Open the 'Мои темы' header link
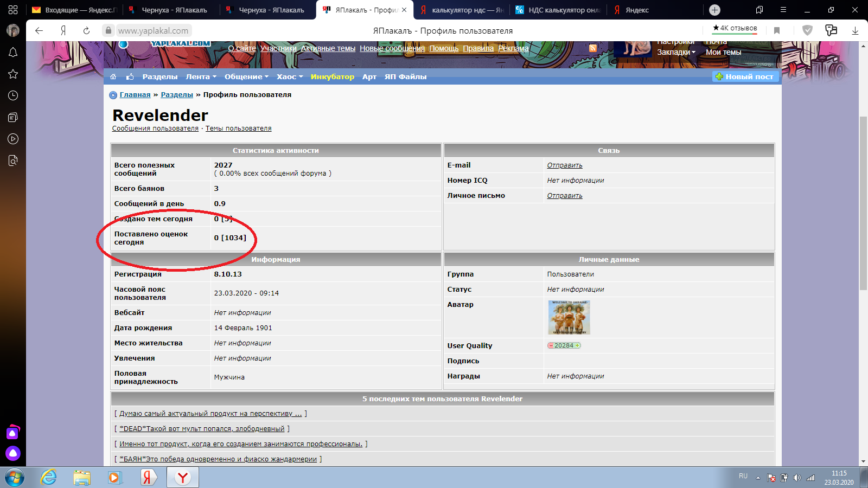 coord(723,52)
